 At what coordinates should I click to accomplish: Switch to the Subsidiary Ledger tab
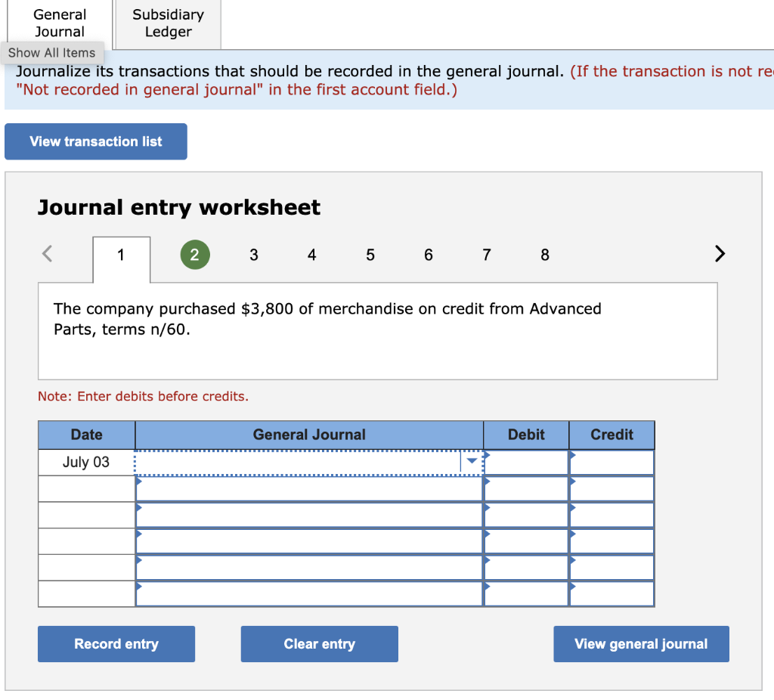point(167,23)
